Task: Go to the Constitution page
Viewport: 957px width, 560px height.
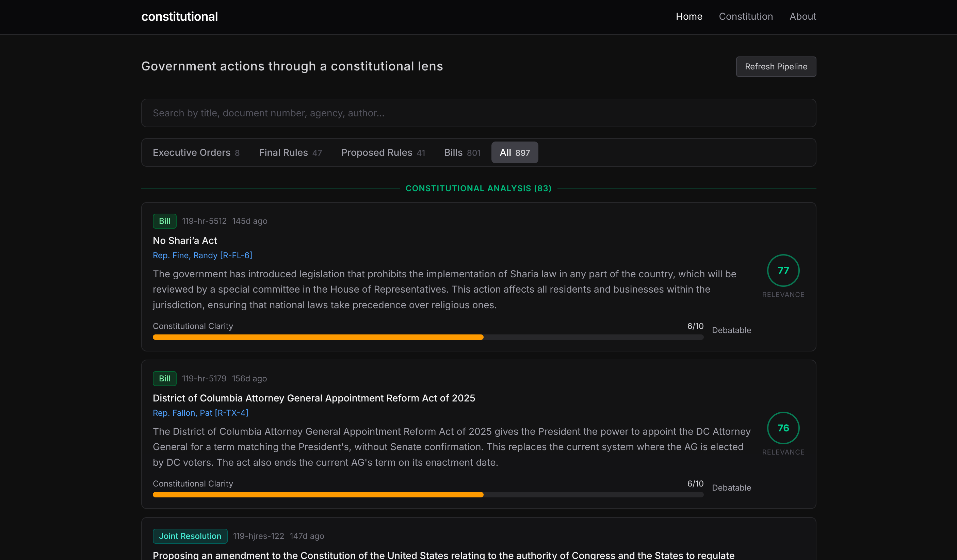Action: 745,16
